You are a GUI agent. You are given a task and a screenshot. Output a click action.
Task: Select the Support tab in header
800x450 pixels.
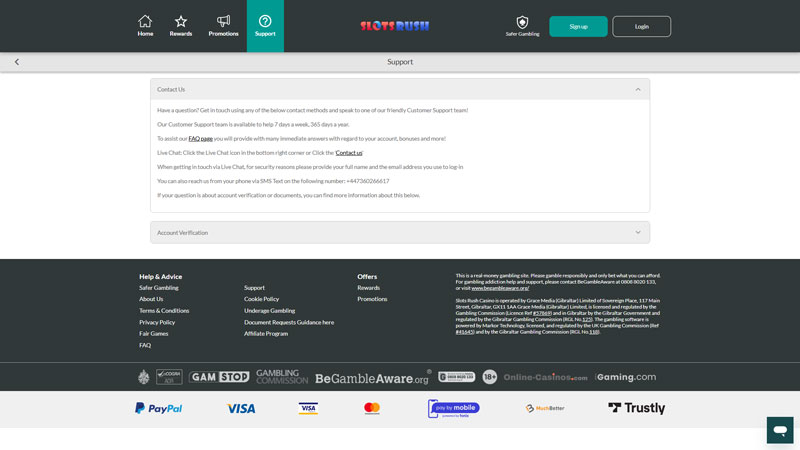(x=265, y=26)
